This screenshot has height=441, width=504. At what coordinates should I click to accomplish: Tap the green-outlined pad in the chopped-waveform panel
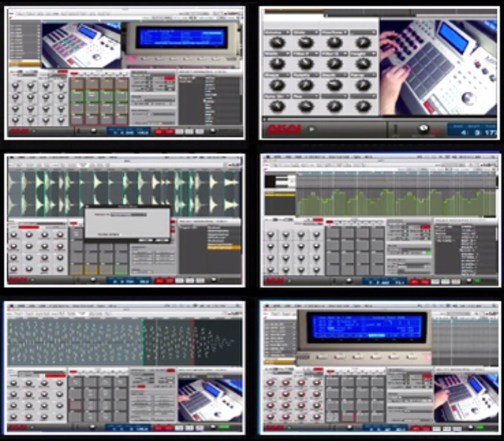[x=121, y=269]
